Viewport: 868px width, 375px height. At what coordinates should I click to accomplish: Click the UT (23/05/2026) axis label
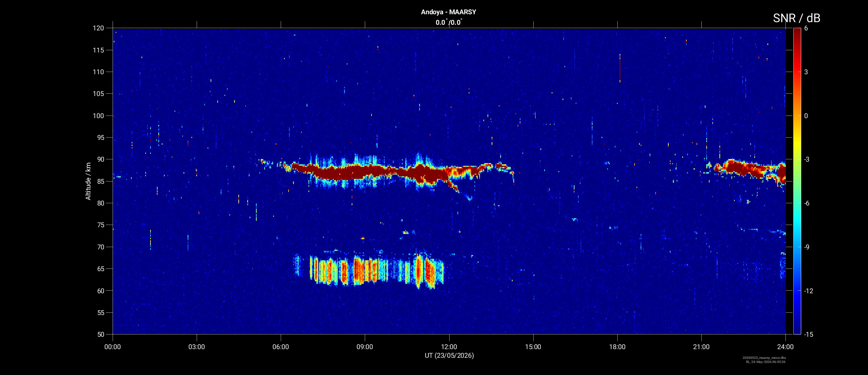(449, 355)
